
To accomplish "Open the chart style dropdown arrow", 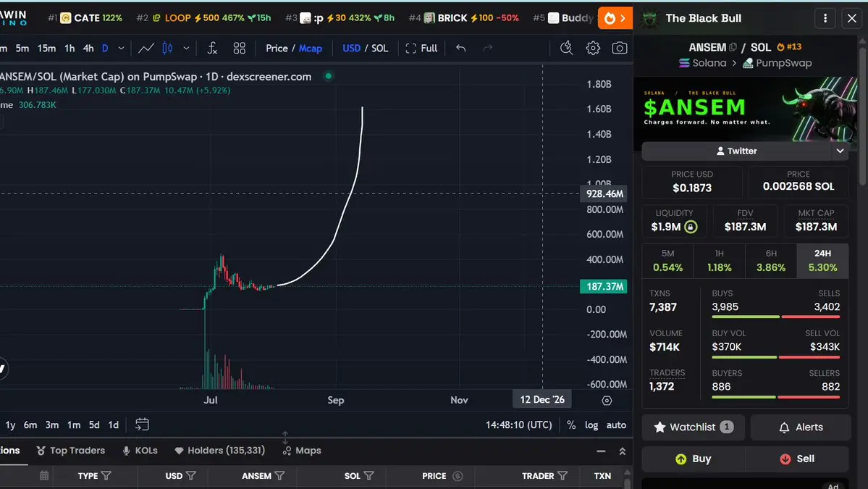I will [186, 49].
